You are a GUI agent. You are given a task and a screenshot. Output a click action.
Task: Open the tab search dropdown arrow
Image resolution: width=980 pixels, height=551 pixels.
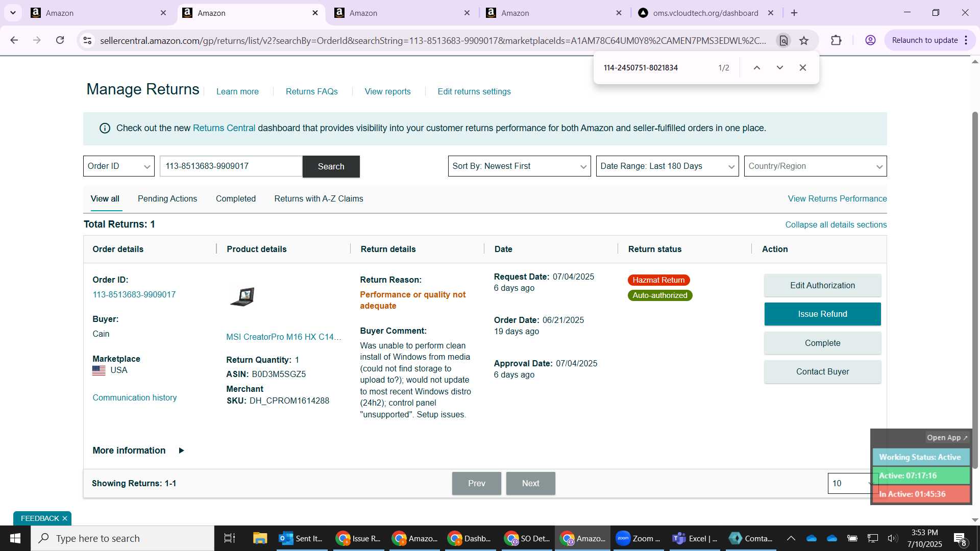pyautogui.click(x=13, y=13)
